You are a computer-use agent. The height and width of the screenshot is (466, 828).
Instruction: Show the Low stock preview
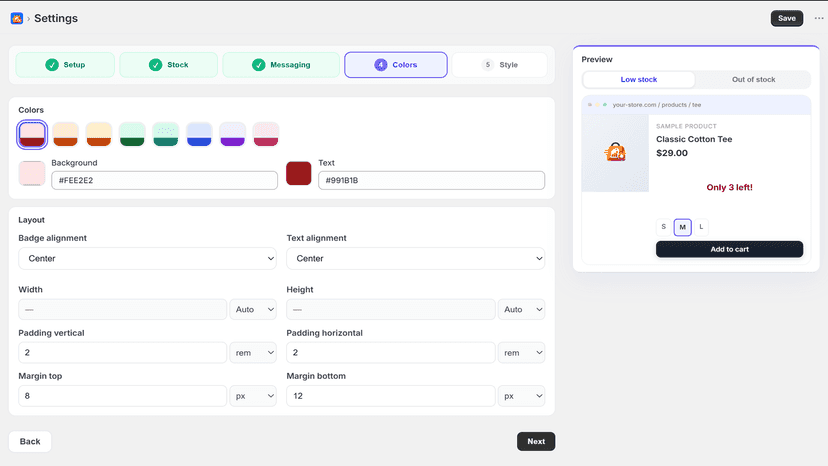(x=639, y=80)
